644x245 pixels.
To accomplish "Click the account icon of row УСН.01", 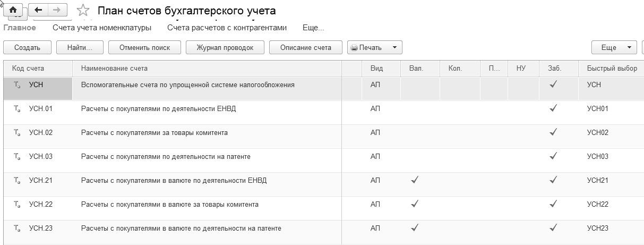I will pos(17,109).
